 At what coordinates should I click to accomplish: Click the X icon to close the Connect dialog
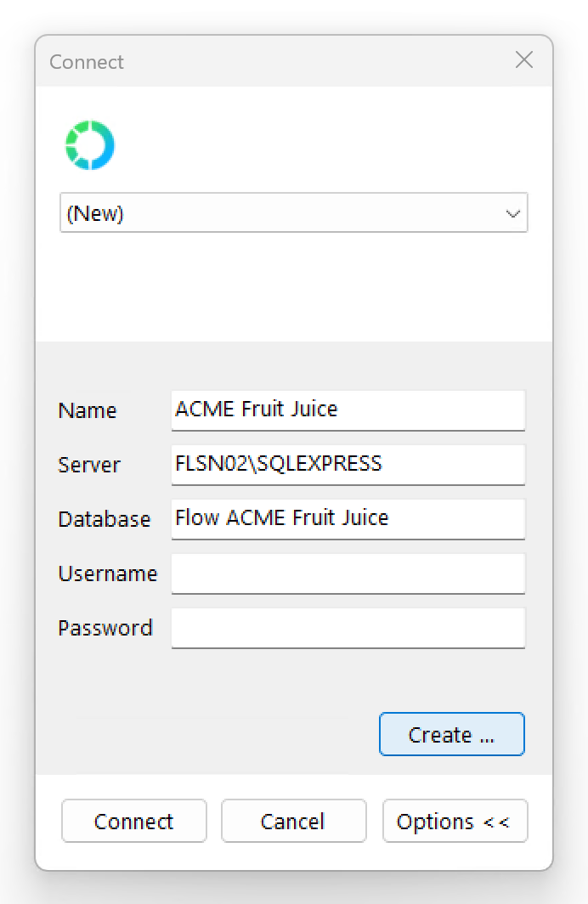click(x=524, y=60)
